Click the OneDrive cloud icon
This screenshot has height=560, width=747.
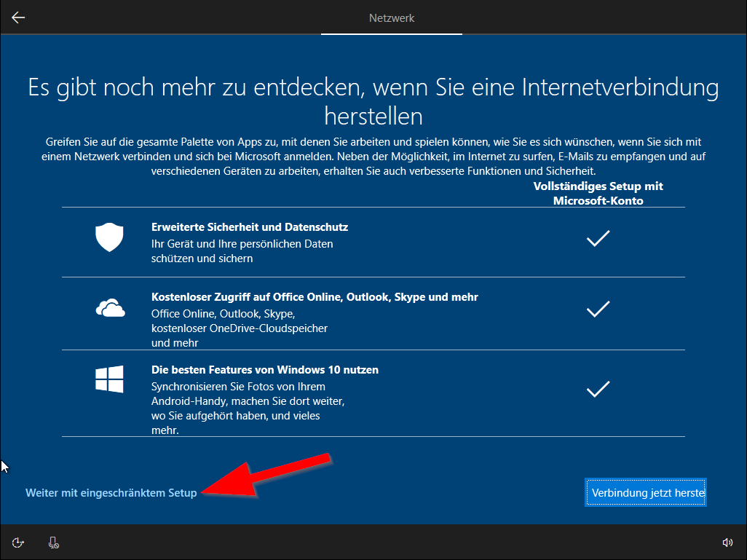111,308
